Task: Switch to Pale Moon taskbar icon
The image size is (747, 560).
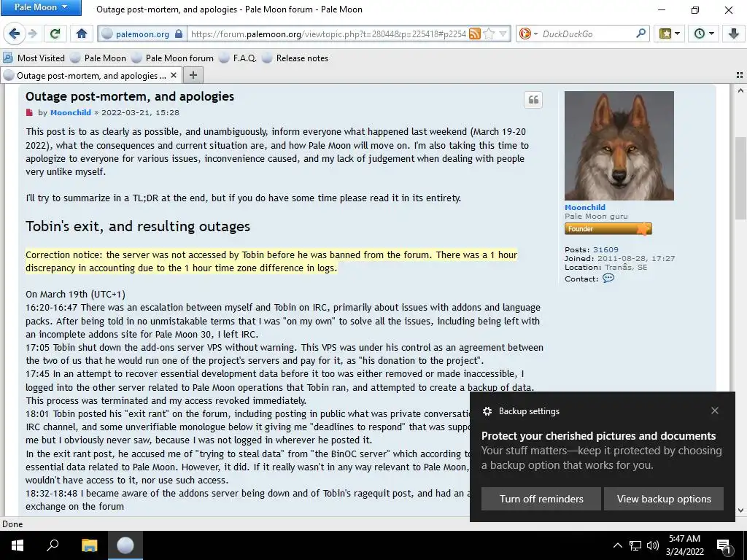Action: [125, 545]
